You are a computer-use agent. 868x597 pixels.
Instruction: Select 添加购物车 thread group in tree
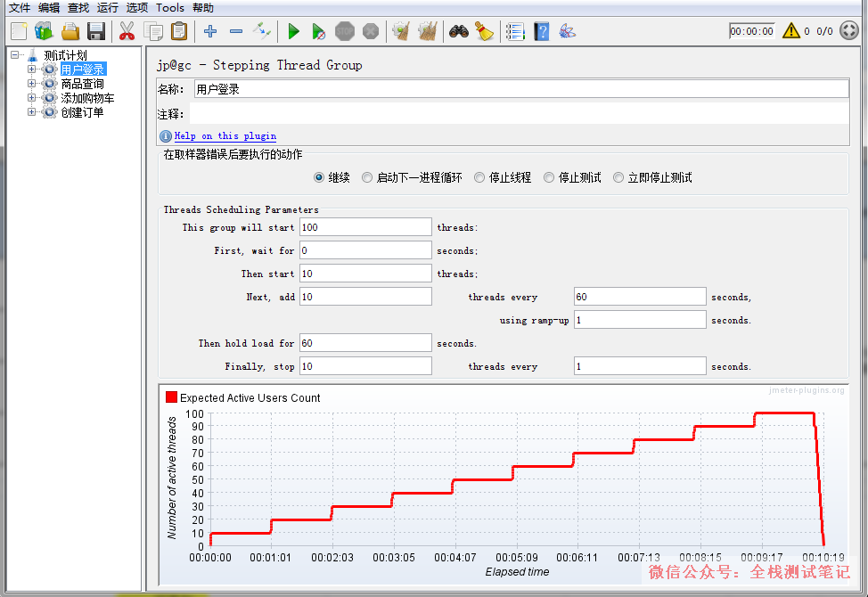point(87,98)
